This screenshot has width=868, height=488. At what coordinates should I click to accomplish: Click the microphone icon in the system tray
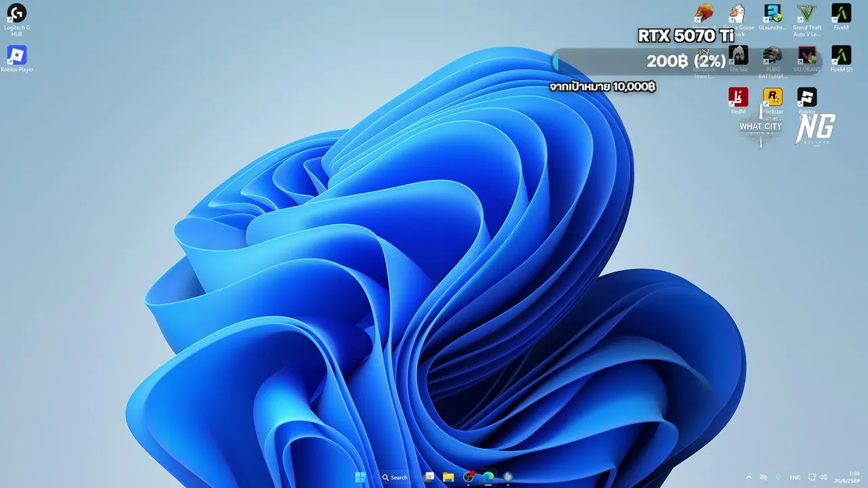tap(778, 477)
